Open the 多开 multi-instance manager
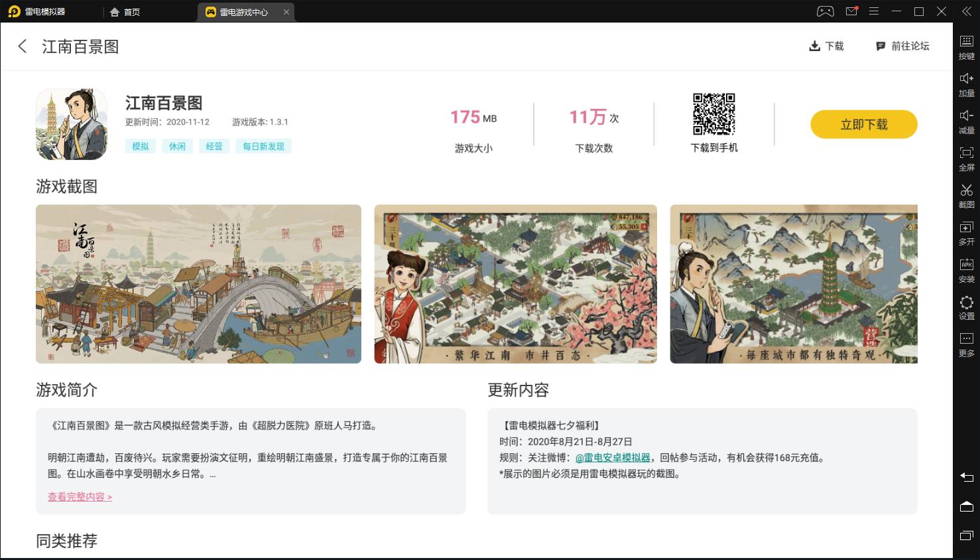Image resolution: width=980 pixels, height=560 pixels. (966, 232)
